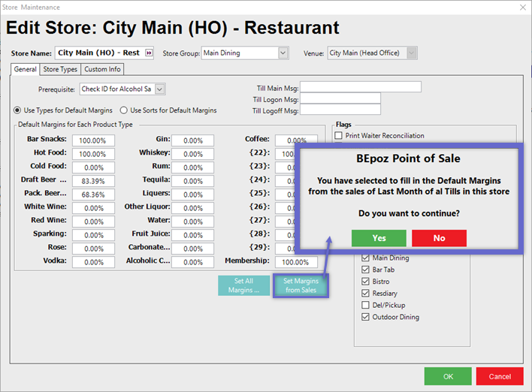The height and width of the screenshot is (392, 532).
Task: Select Use Types for Default Margins
Action: coord(17,110)
